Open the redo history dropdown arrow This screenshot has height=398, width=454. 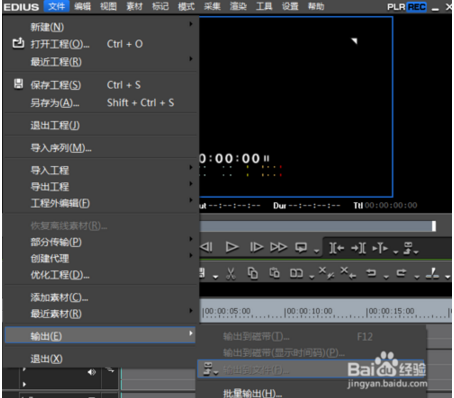pyautogui.click(x=417, y=277)
